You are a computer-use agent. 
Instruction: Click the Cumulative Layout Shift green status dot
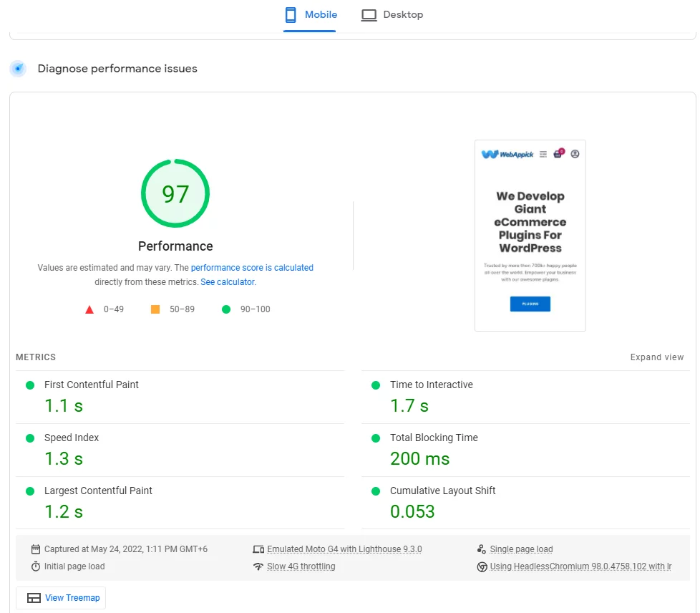tap(376, 491)
